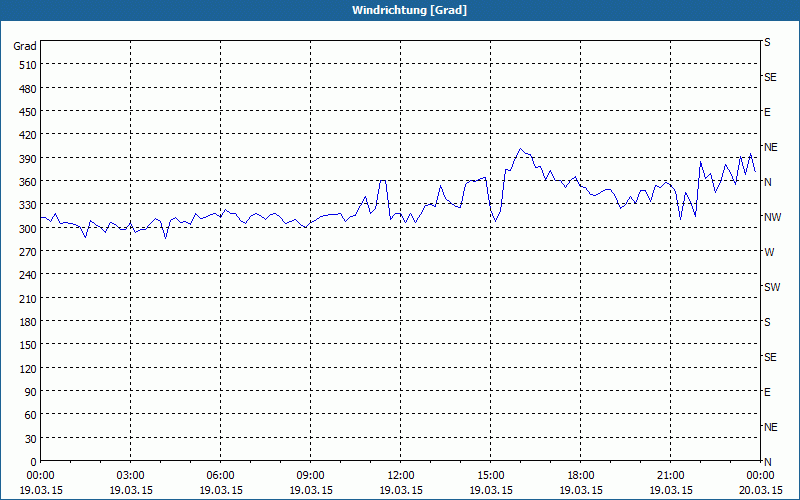Click the E compass label level with 90
This screenshot has width=800, height=500.
click(767, 392)
